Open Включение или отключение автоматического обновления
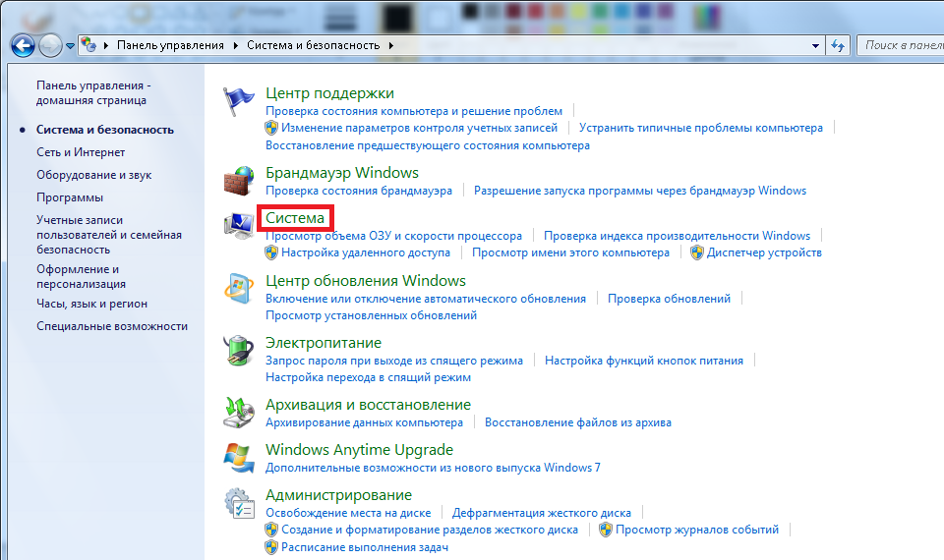This screenshot has height=560, width=944. point(426,299)
